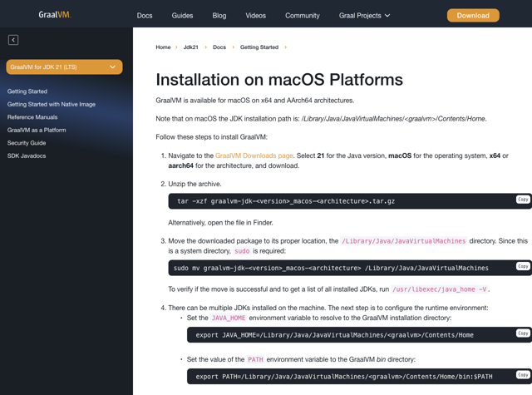Visit the Community page
Viewport: 532px width, 395px height.
(x=303, y=16)
